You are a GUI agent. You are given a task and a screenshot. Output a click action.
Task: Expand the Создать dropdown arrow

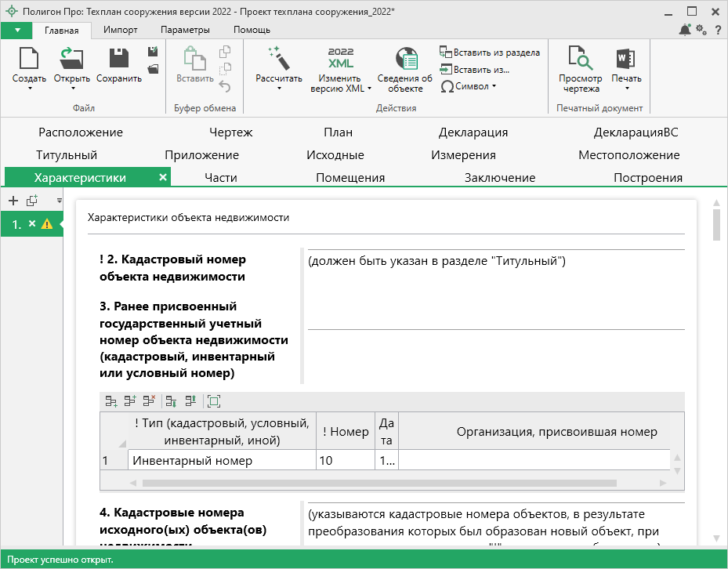[x=29, y=89]
